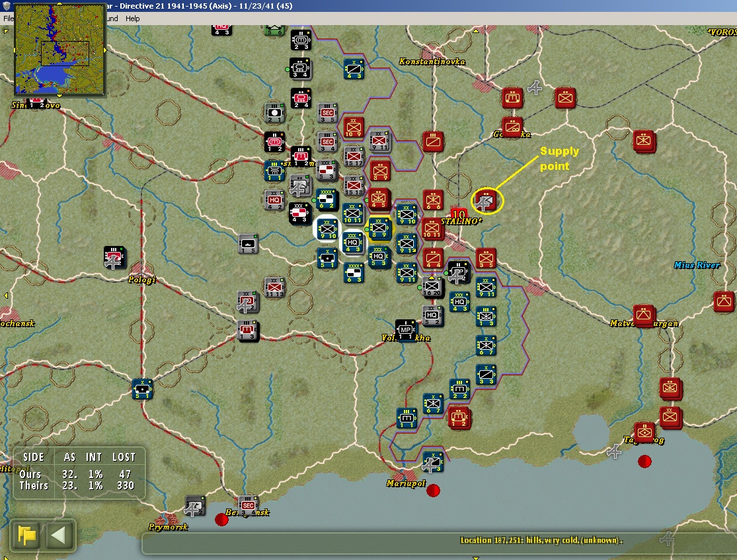Click the yellow flags button
Image resolution: width=737 pixels, height=560 pixels.
(x=27, y=535)
